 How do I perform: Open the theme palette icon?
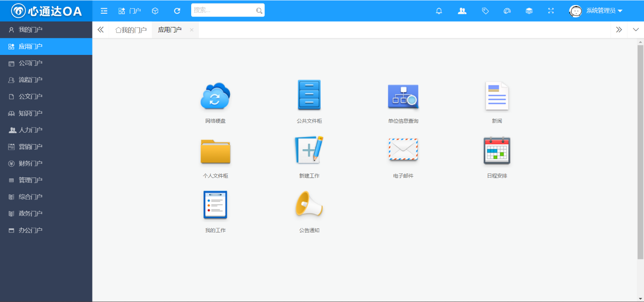(507, 11)
